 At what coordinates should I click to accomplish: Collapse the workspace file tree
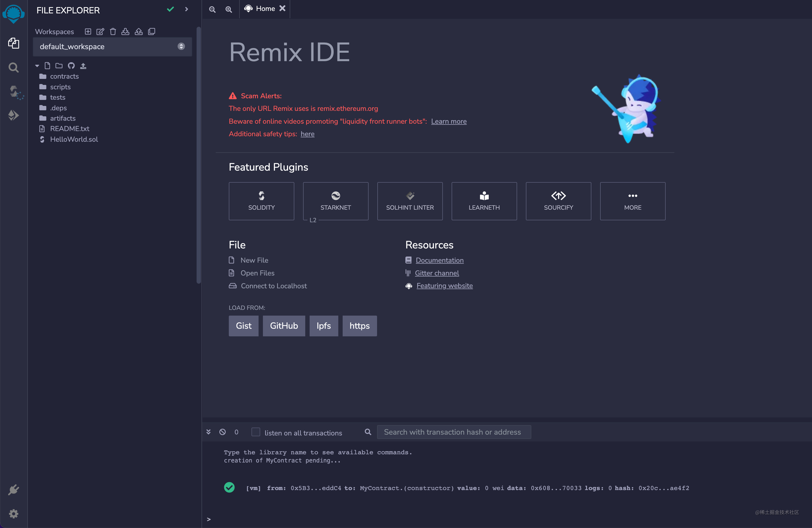[x=37, y=66]
